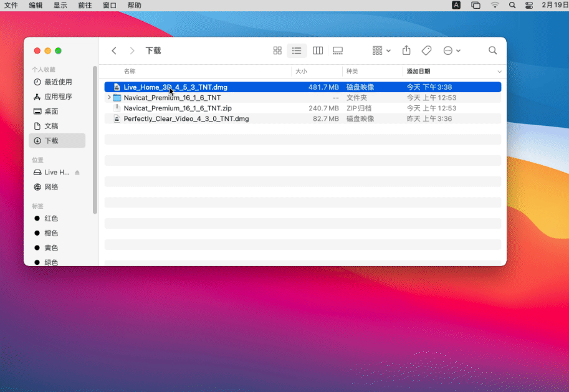
Task: Click the 82.7 MB size cell
Action: (325, 118)
